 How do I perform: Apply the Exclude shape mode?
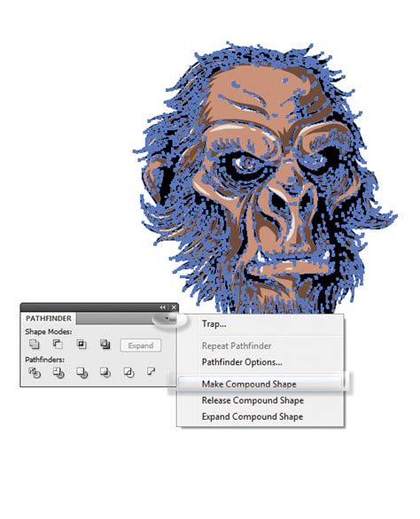(105, 345)
